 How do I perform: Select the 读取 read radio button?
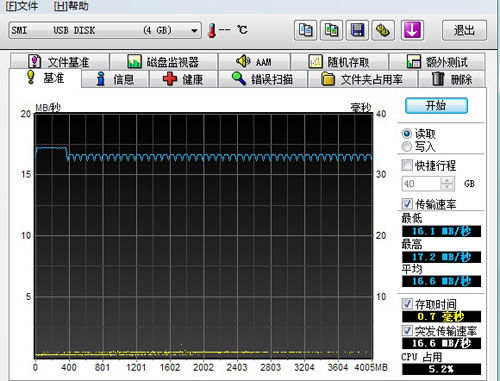[x=407, y=134]
